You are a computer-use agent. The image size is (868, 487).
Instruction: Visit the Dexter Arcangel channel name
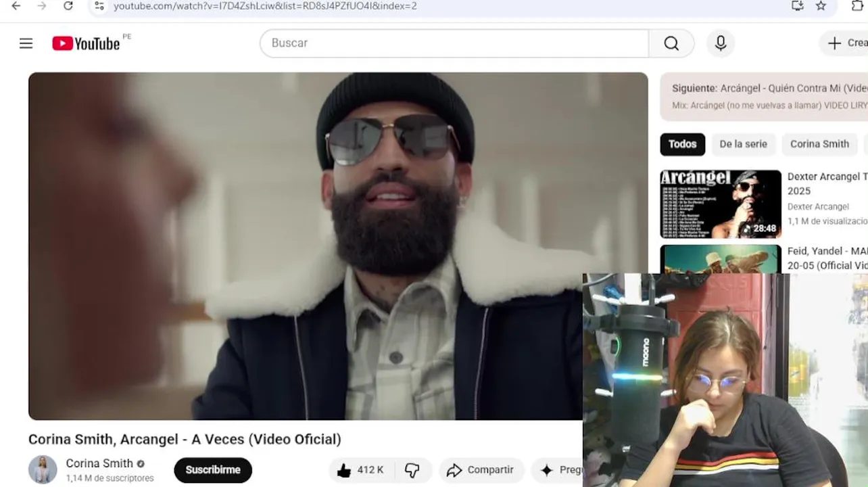818,207
